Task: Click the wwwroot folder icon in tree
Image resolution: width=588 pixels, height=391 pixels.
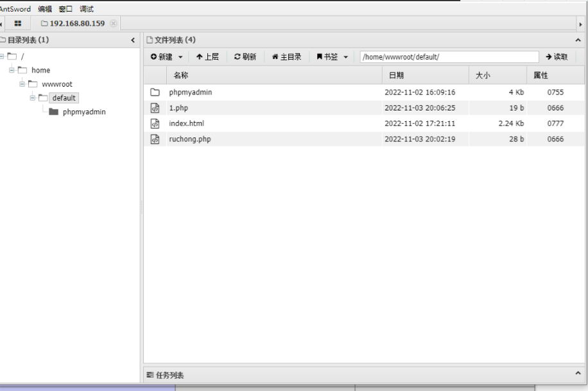Action: [x=33, y=84]
